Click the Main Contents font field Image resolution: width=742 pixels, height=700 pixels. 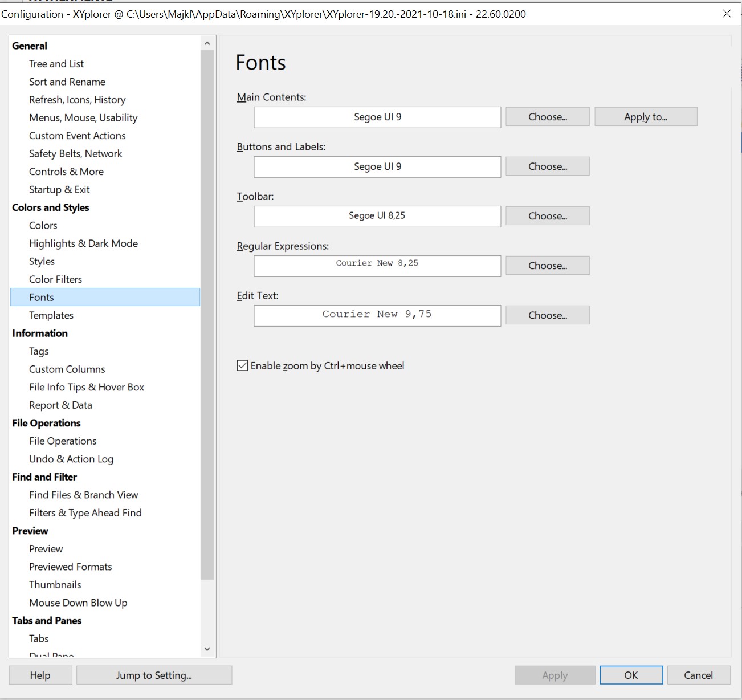click(x=377, y=117)
